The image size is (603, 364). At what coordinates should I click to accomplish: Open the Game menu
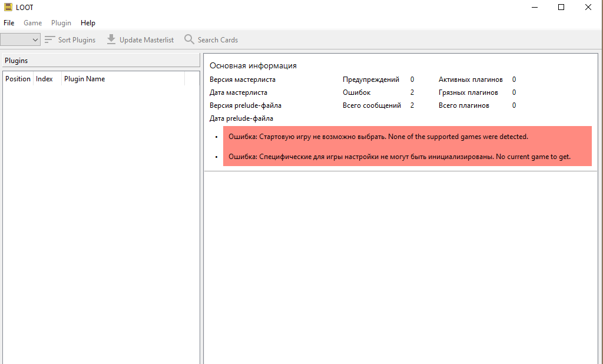[x=33, y=23]
